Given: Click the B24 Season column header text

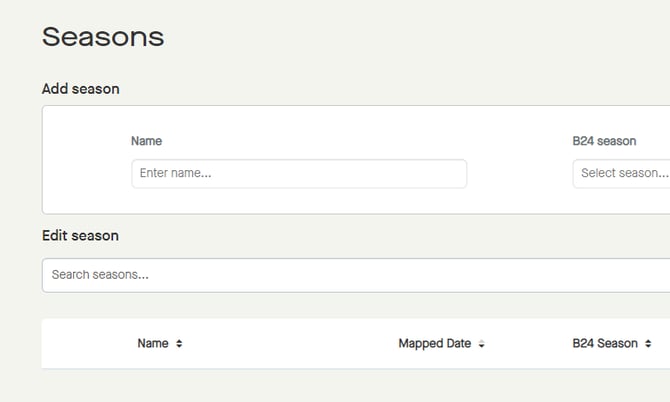Looking at the screenshot, I should tap(604, 344).
